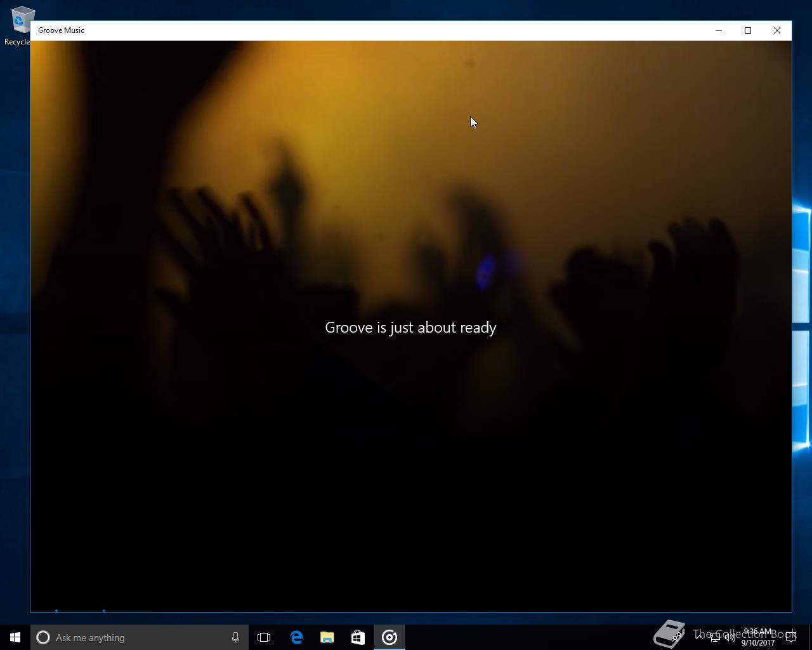Click the 'Groove is just about ready' text
812x650 pixels.
(x=410, y=328)
